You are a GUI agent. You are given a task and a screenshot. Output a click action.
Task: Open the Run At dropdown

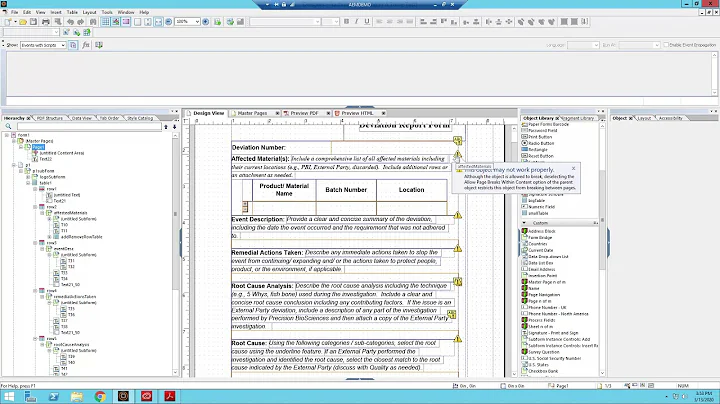(657, 45)
